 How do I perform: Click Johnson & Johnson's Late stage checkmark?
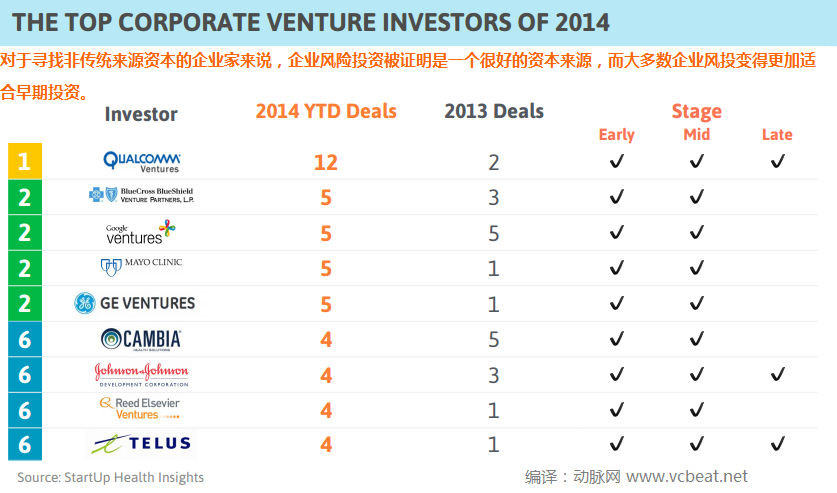(x=777, y=374)
